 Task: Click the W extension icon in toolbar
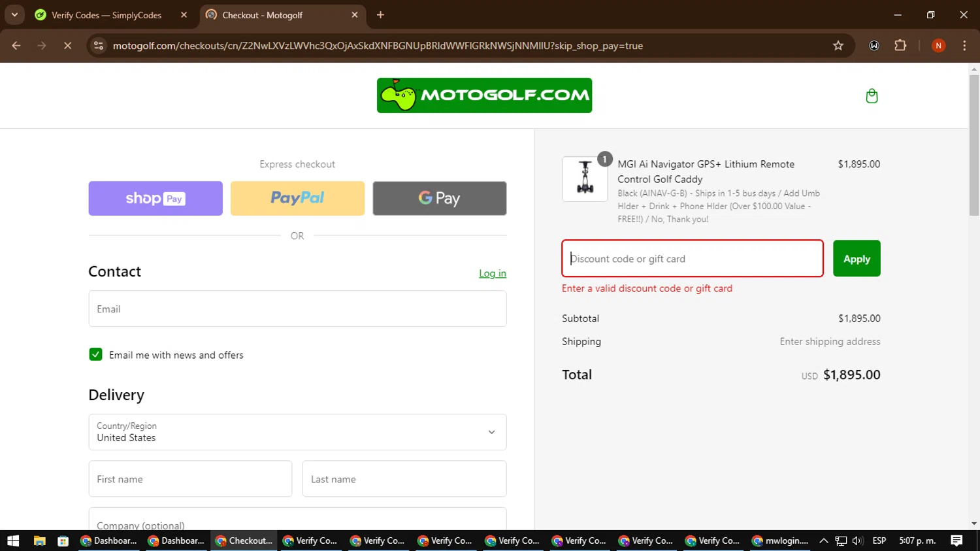(x=874, y=46)
